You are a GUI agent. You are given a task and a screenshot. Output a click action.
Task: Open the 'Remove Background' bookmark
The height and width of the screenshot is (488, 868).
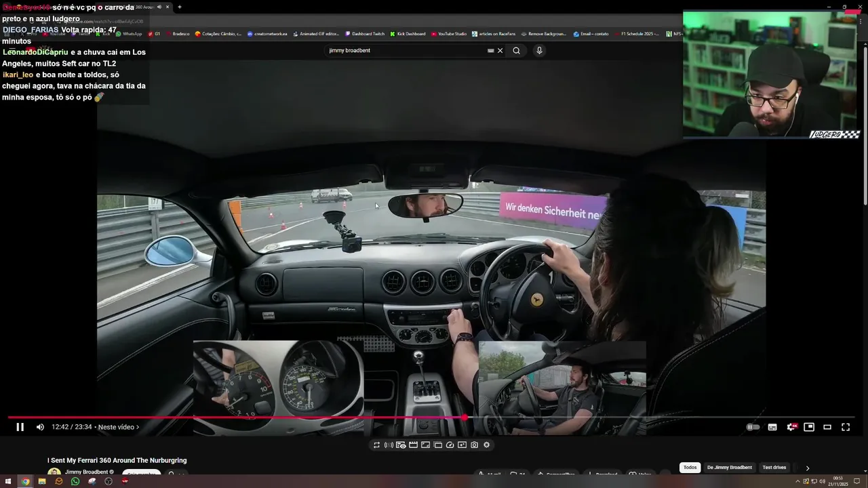544,34
